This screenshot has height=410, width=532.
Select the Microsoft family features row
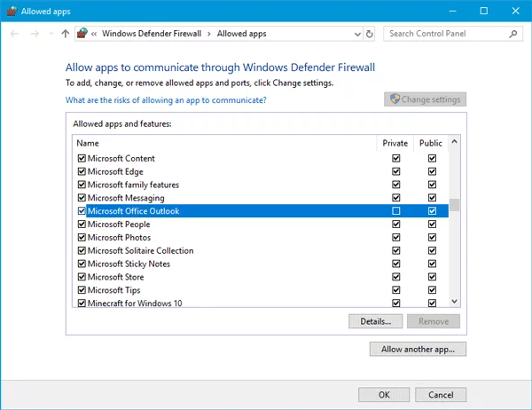pos(133,185)
